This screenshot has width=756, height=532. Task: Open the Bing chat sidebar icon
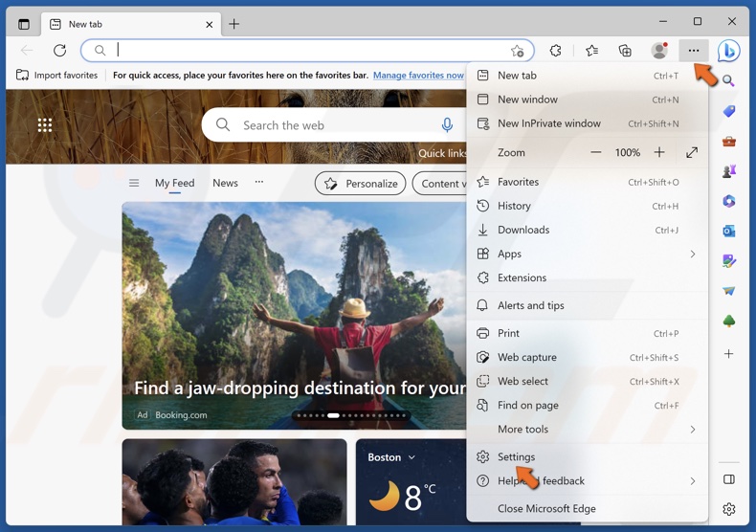pyautogui.click(x=728, y=51)
